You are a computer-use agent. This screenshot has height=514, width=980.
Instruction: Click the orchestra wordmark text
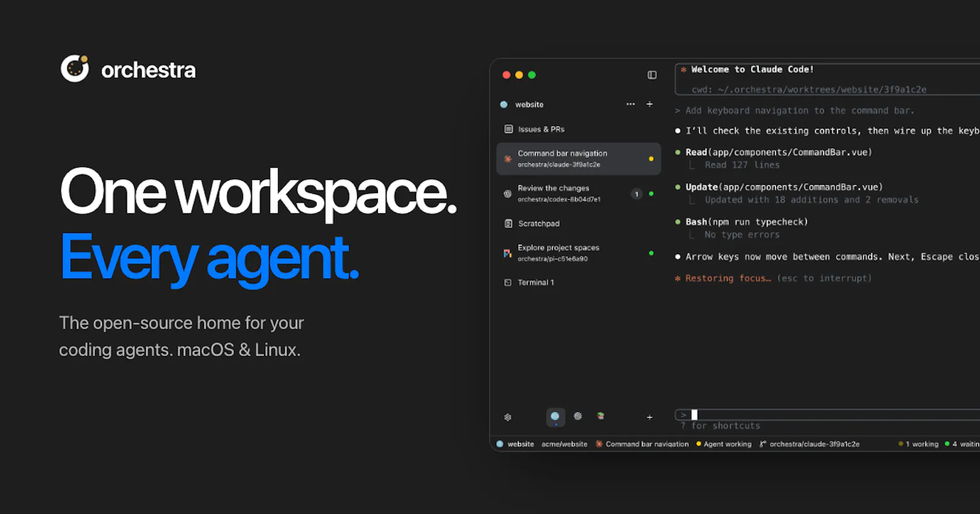[x=148, y=70]
